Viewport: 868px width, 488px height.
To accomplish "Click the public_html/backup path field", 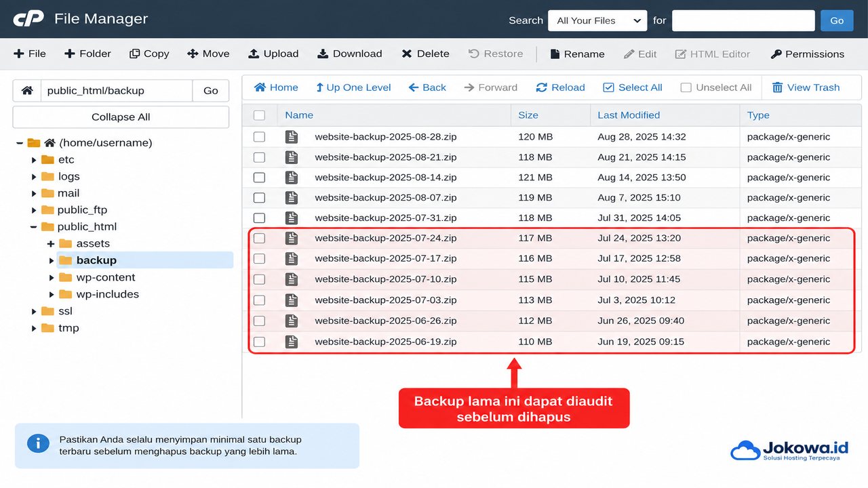I will (117, 90).
